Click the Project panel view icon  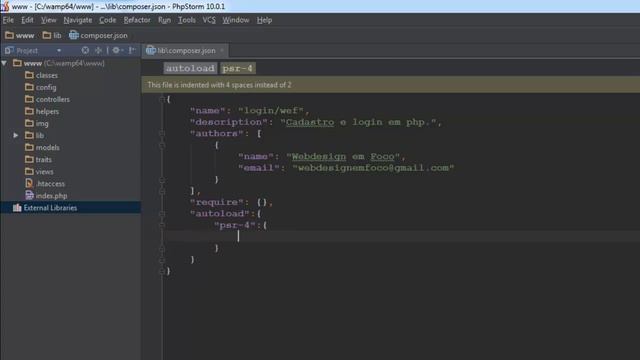(x=9, y=50)
